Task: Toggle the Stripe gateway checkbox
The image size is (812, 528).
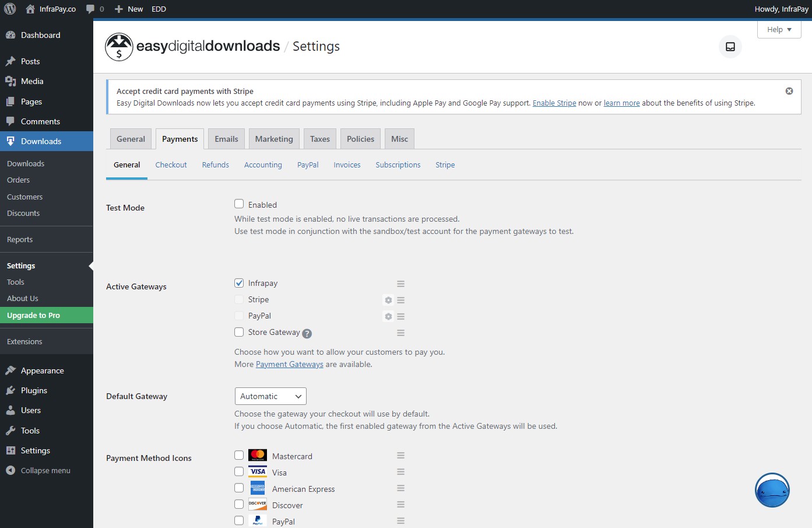Action: click(x=239, y=299)
